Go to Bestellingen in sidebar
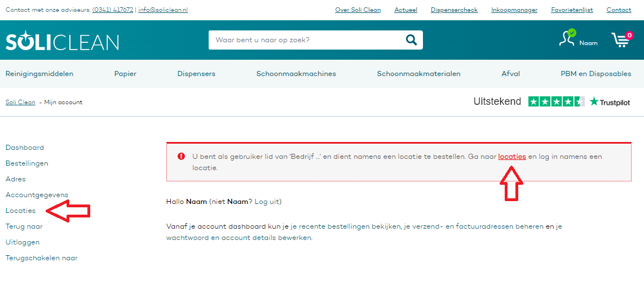The width and height of the screenshot is (644, 289). [x=27, y=163]
